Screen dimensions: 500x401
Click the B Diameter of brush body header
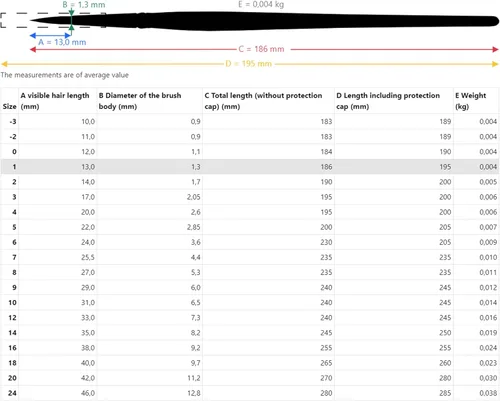click(140, 101)
